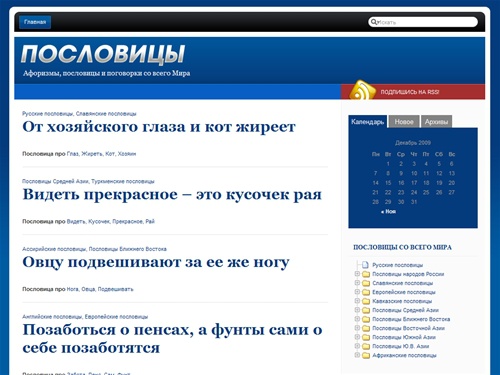
Task: Click the folder icon for Пословицы народов России
Action: (366, 274)
